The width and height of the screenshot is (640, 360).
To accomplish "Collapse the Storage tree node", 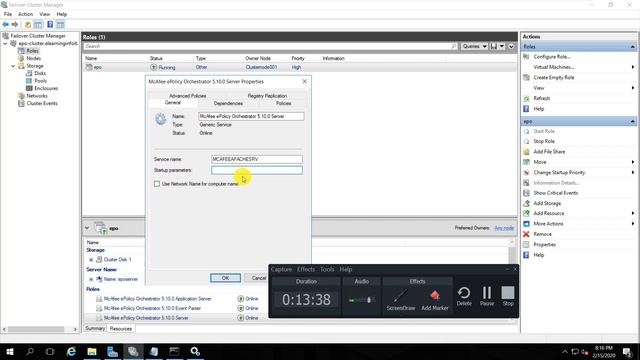I will (x=13, y=66).
